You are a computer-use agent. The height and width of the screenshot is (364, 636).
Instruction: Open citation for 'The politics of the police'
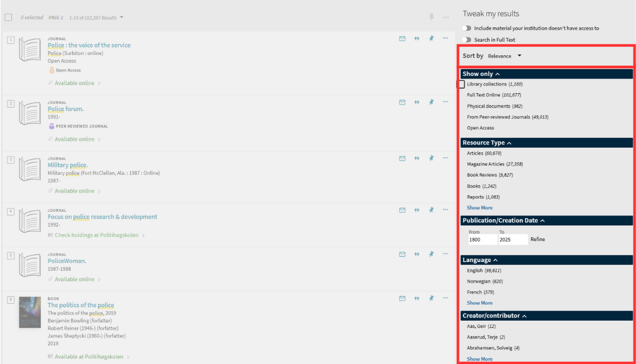tap(417, 298)
